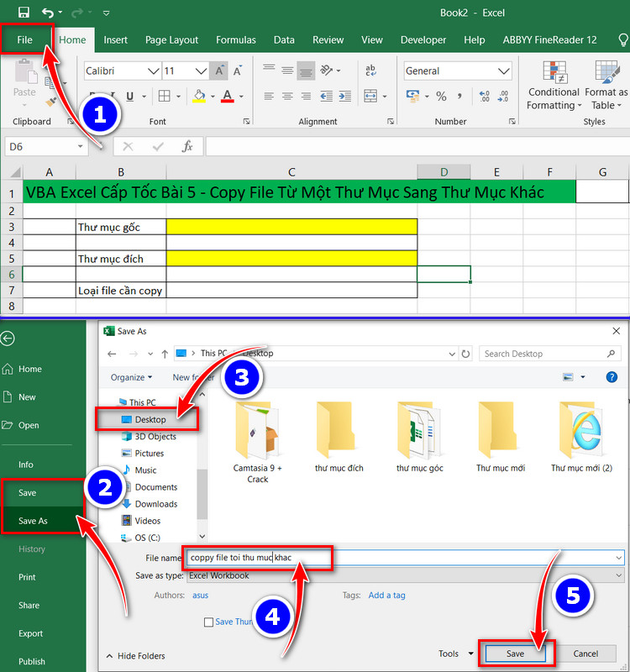
Task: Switch to the Review tab
Action: coord(328,39)
